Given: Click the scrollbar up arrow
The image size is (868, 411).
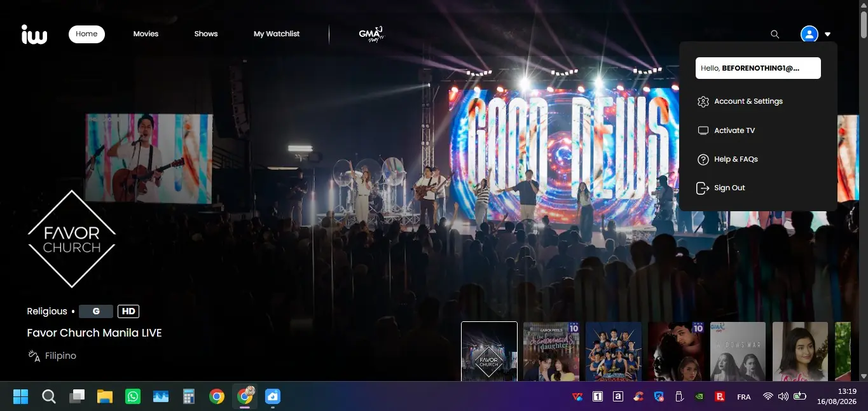Looking at the screenshot, I should point(864,4).
